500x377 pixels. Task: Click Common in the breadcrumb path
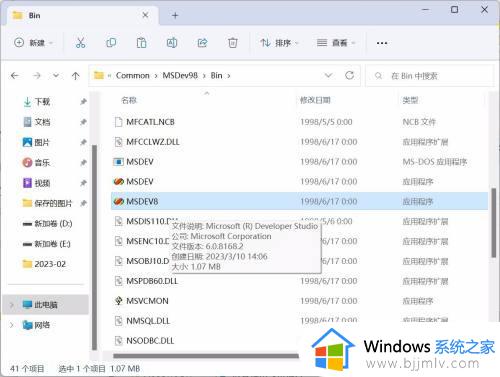pos(132,76)
